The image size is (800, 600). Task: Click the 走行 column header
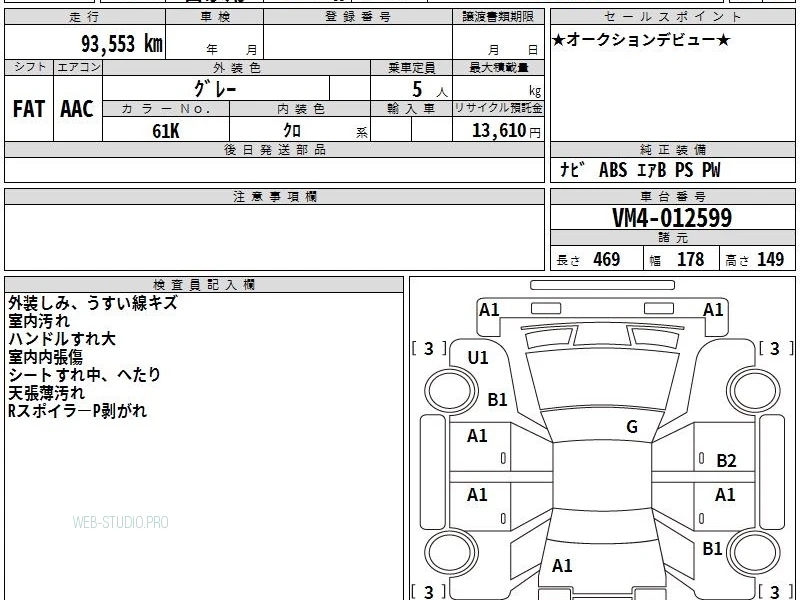click(85, 17)
